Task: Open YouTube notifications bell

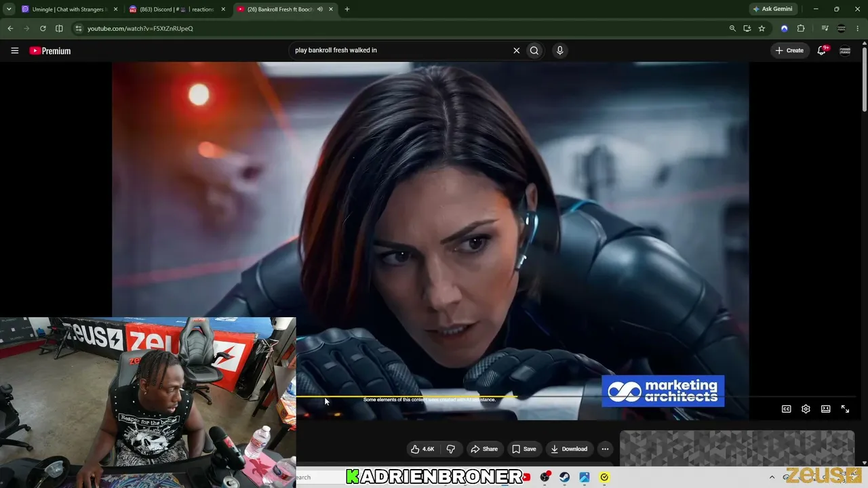Action: 822,50
